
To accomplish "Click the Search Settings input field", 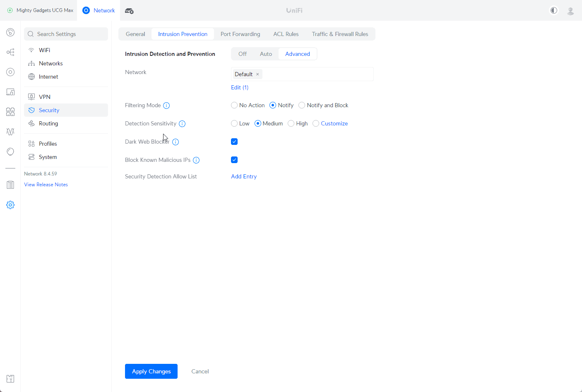I will pyautogui.click(x=66, y=34).
